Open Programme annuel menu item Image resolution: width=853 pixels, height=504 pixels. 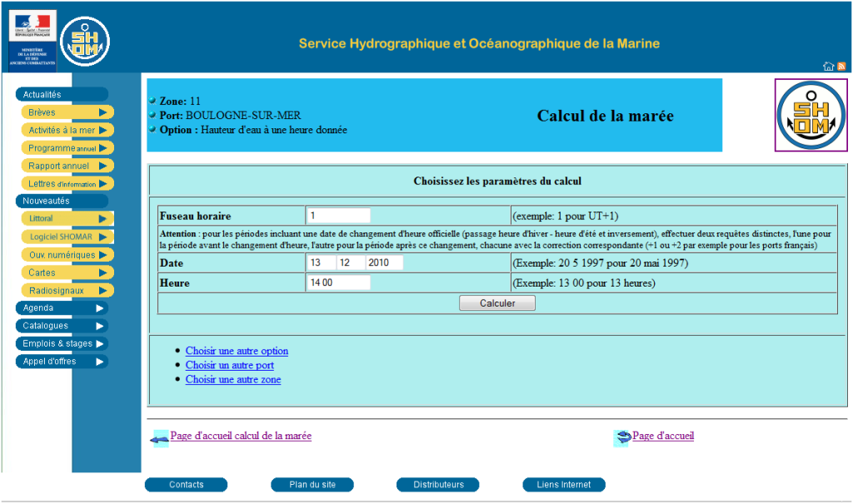coord(67,148)
